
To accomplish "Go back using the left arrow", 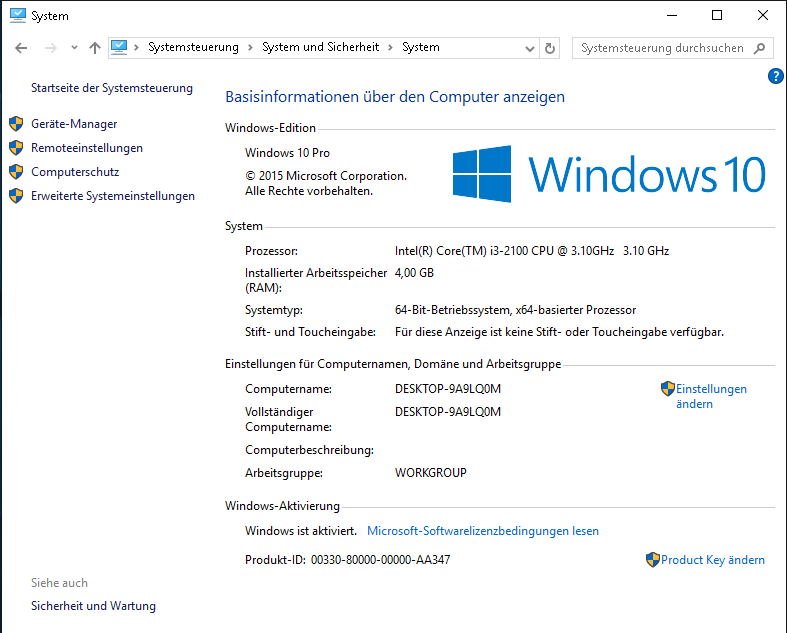I will click(21, 48).
